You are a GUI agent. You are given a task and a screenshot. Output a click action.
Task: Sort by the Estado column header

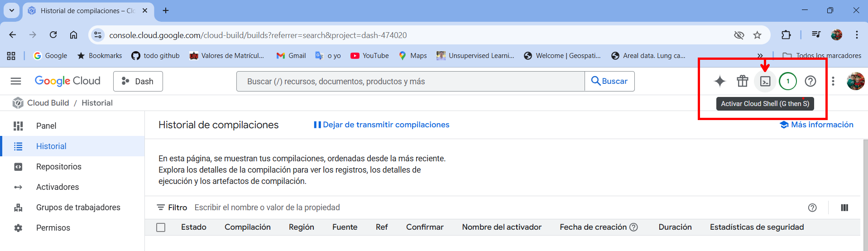pyautogui.click(x=194, y=227)
